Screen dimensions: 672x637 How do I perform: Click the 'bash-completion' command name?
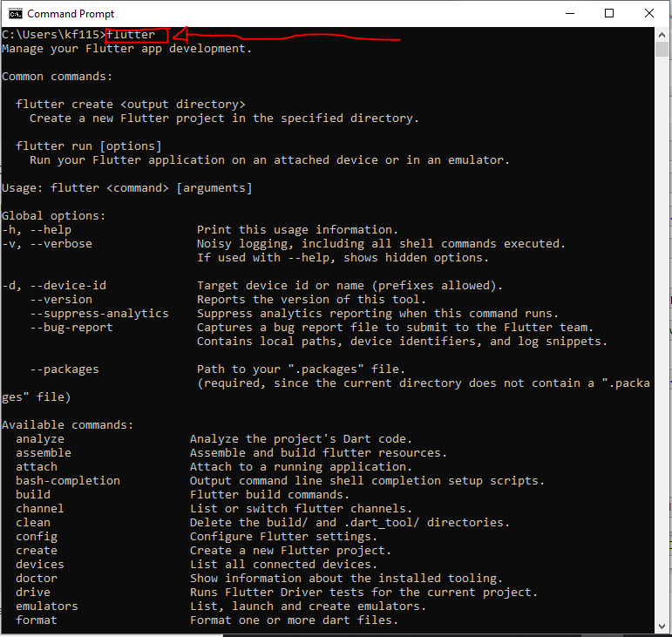pos(68,481)
